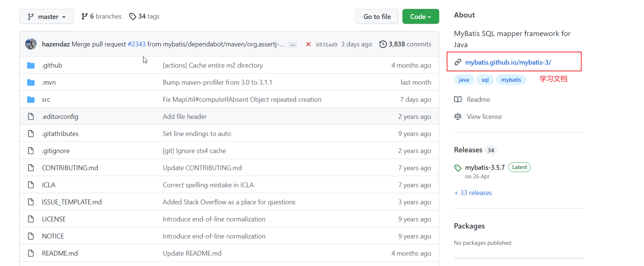Click the Readme book icon

pyautogui.click(x=458, y=100)
